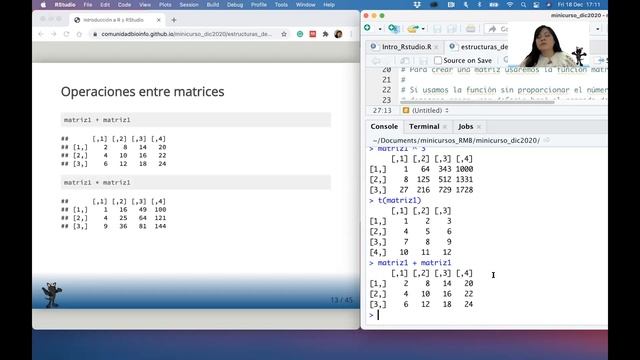The height and width of the screenshot is (360, 640).
Task: Reload the browser page
Action: click(67, 34)
